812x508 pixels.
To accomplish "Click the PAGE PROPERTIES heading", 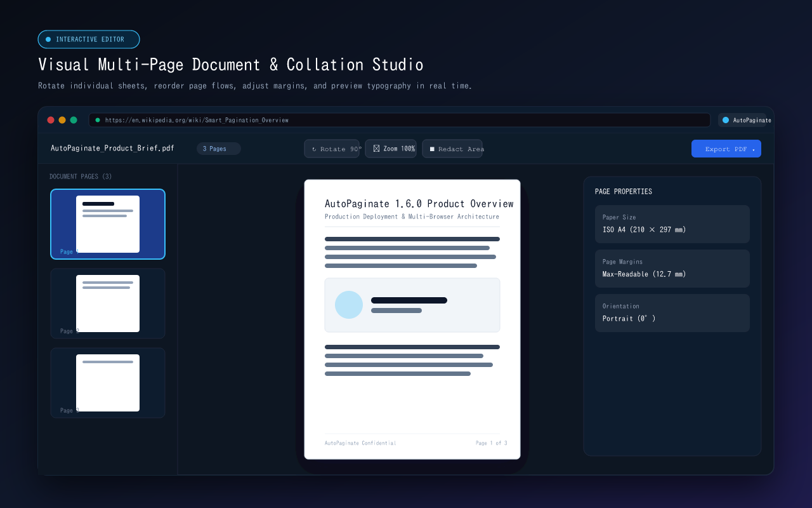I will tap(624, 192).
